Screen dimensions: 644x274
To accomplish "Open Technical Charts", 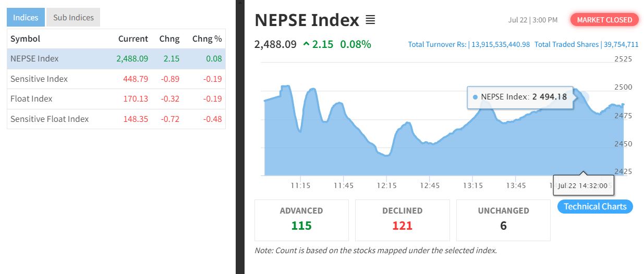I will pos(595,206).
